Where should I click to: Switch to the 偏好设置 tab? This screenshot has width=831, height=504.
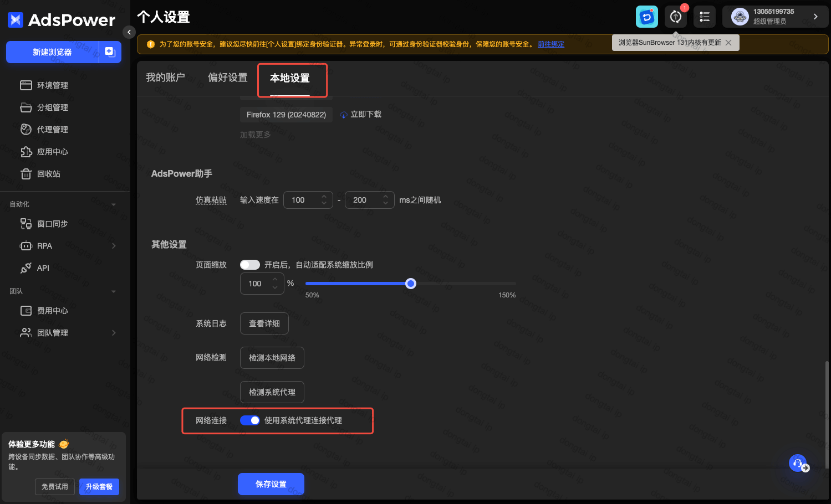point(227,78)
